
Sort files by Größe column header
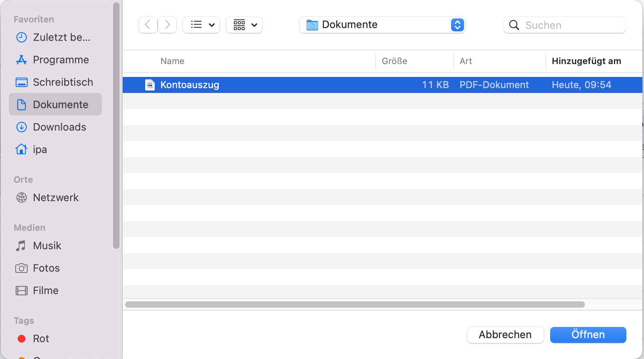pyautogui.click(x=395, y=61)
